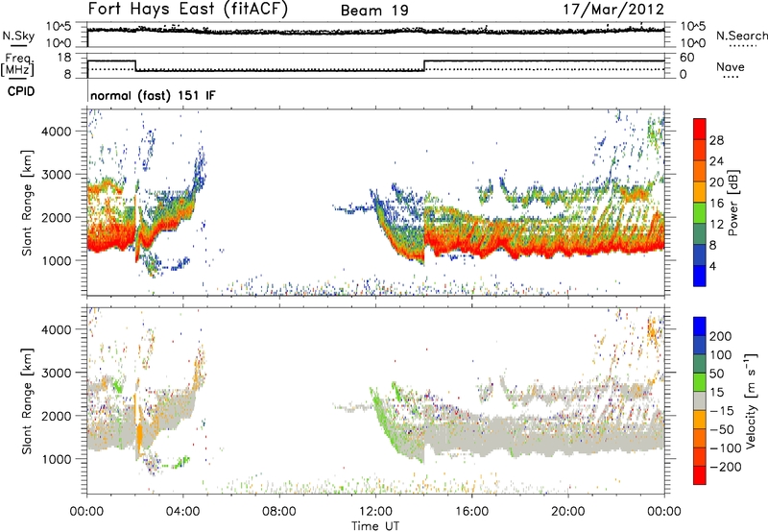Click the "Power [dB]" colorbar title
Image resolution: width=768 pixels, height=532 pixels.
733,203
